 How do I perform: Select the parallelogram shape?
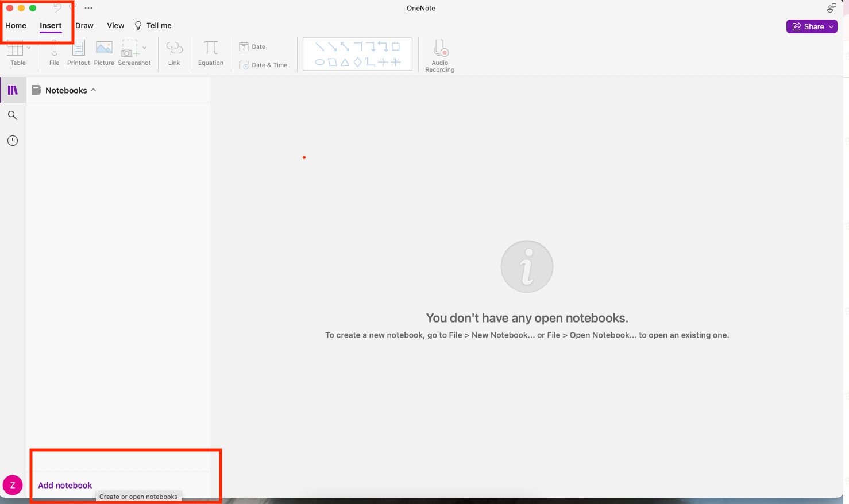[x=333, y=62]
